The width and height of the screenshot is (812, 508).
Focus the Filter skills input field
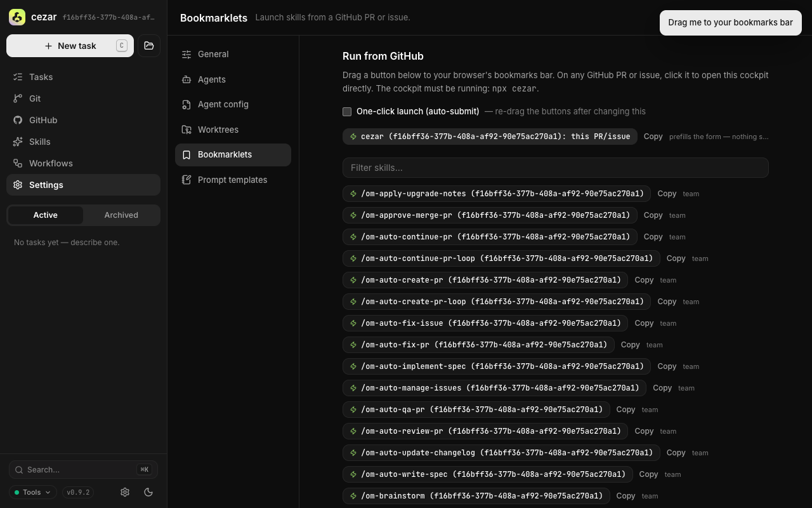point(556,168)
